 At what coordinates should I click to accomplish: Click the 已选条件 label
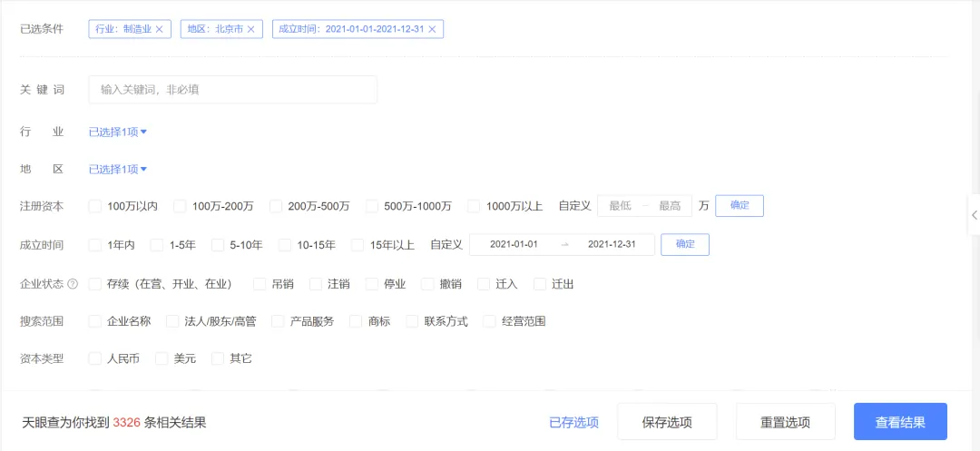point(42,29)
